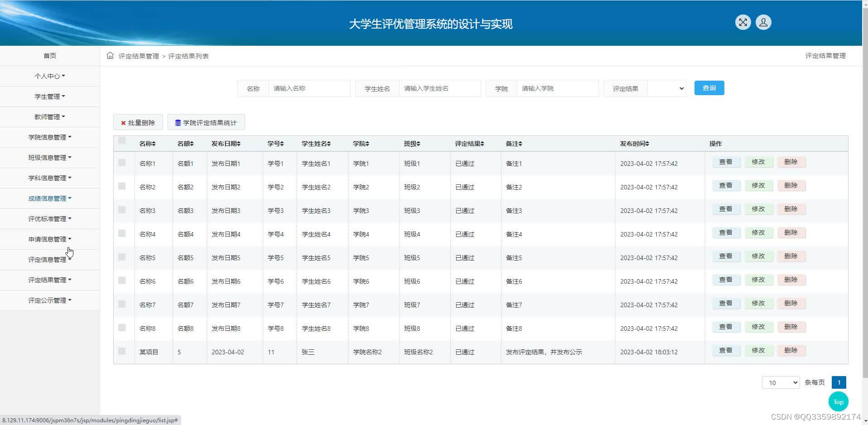Open the 评定结果 filter dropdown
868x425 pixels.
667,88
